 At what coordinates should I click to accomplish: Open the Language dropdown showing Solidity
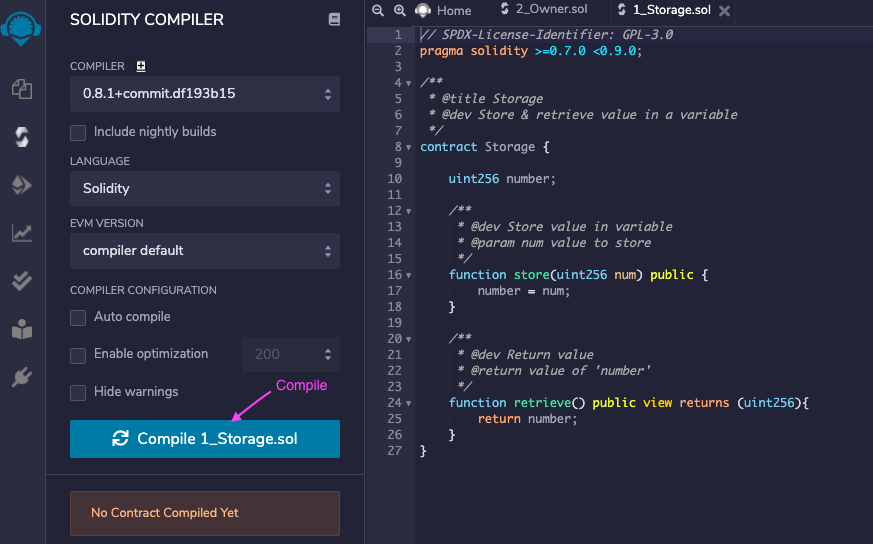coord(205,188)
